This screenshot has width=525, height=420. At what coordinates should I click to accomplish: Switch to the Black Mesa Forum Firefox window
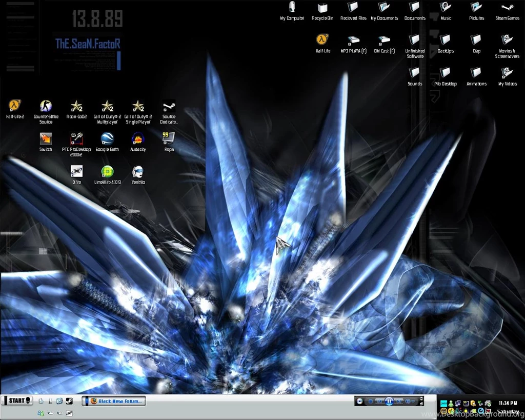tap(115, 401)
